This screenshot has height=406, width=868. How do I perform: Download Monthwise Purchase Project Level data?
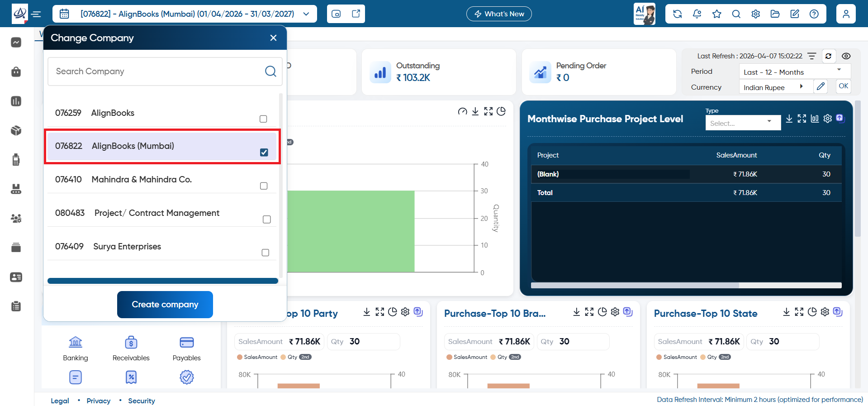click(x=789, y=119)
